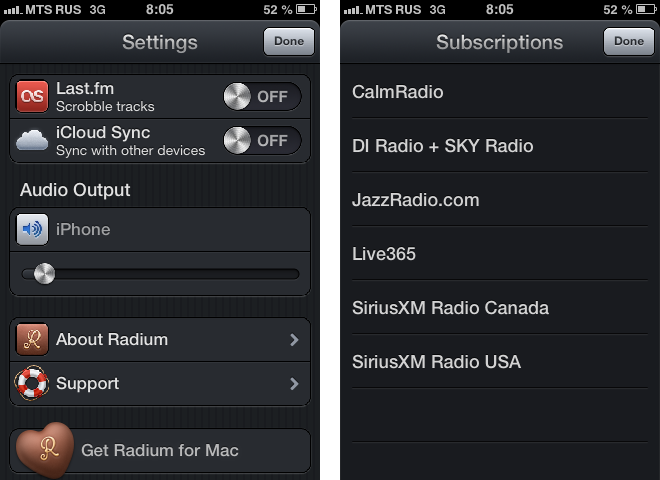The width and height of the screenshot is (660, 480).
Task: Tap the battery icon in Settings status bar
Action: point(308,10)
